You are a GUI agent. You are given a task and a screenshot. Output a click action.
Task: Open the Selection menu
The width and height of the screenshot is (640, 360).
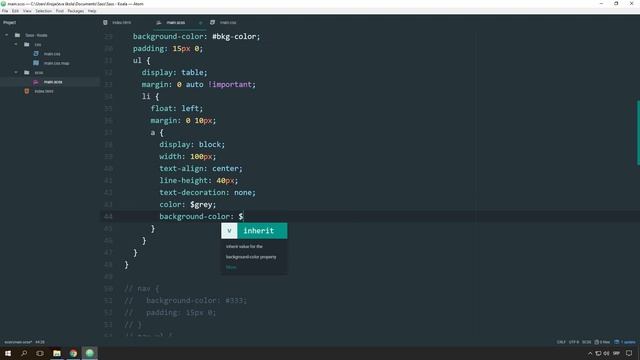pyautogui.click(x=43, y=11)
